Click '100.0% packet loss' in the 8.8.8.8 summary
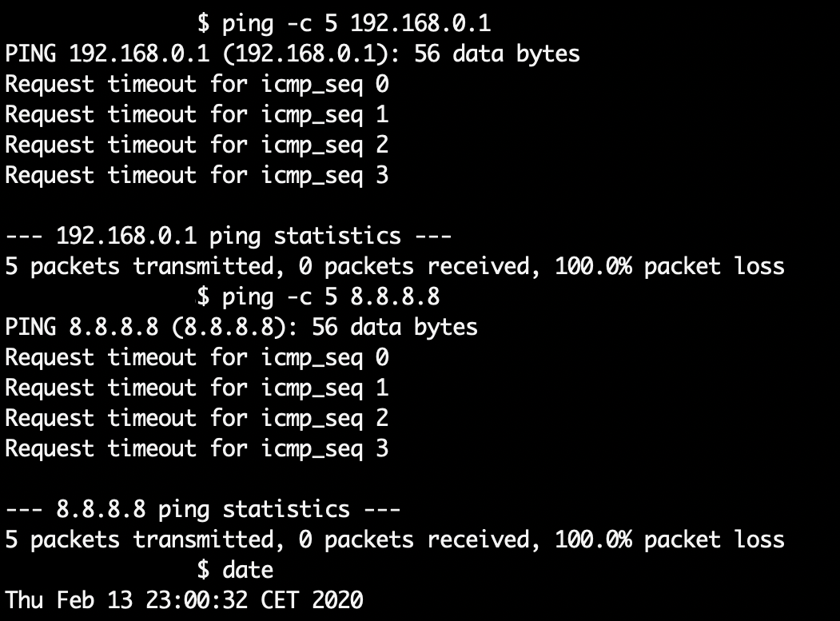Screen dimensions: 840x621 tap(670, 540)
